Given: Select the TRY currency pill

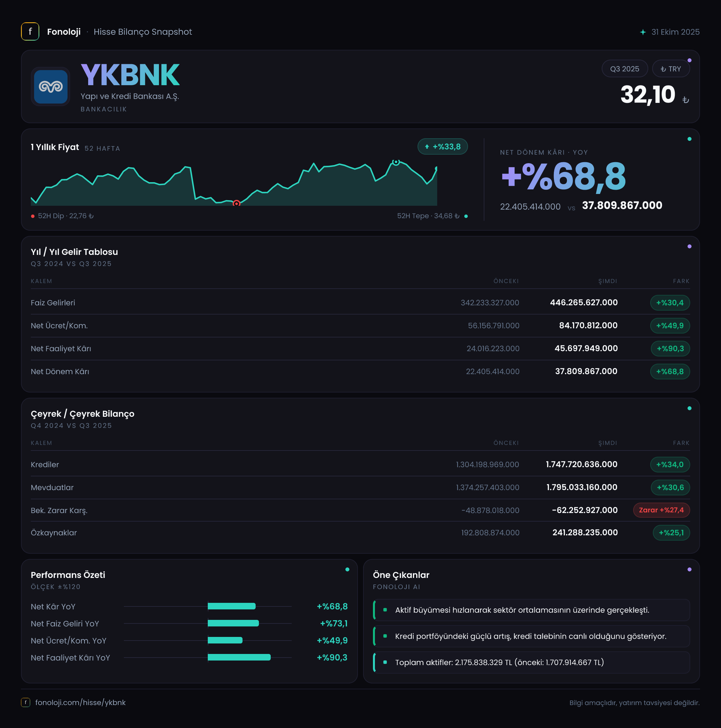Looking at the screenshot, I should pyautogui.click(x=671, y=69).
